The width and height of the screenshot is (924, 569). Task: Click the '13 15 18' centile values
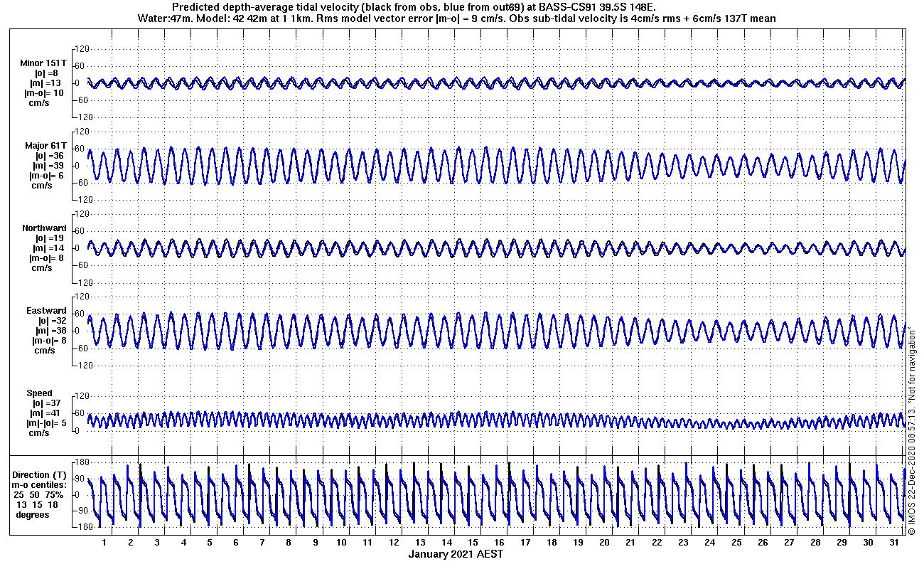click(x=36, y=504)
